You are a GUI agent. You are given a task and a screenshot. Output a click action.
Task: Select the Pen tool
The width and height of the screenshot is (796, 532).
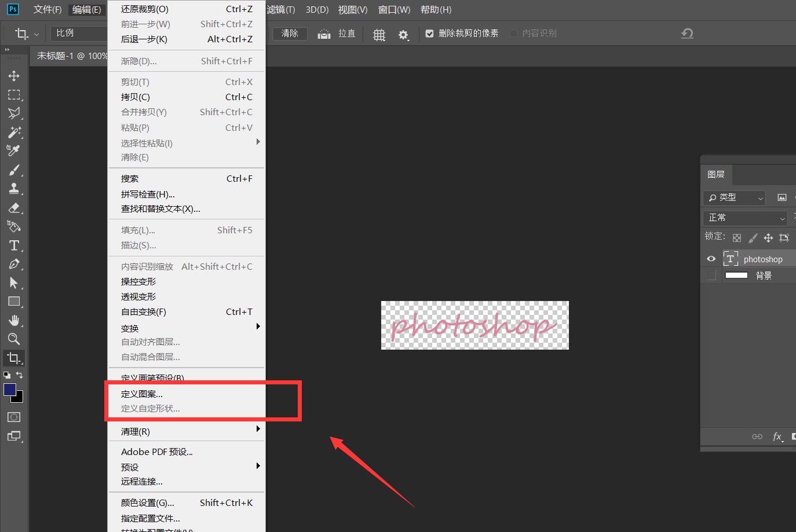click(x=14, y=264)
